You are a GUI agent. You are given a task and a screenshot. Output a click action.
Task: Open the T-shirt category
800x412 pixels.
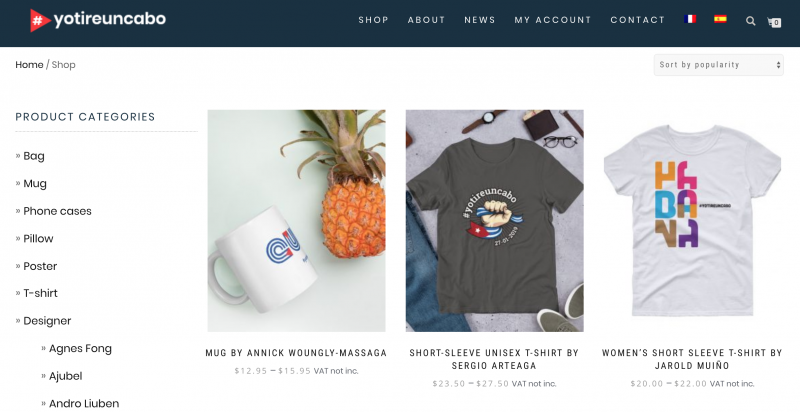[x=40, y=293]
